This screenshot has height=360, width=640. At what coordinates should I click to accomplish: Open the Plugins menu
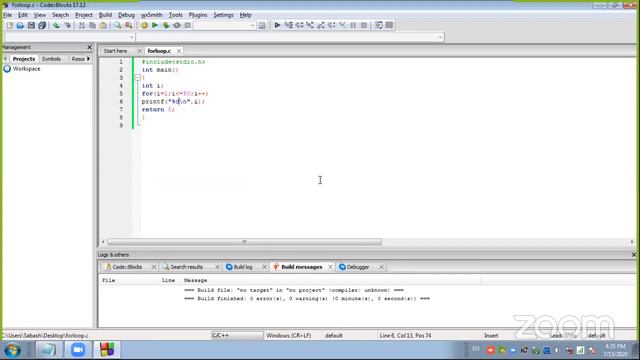click(198, 15)
